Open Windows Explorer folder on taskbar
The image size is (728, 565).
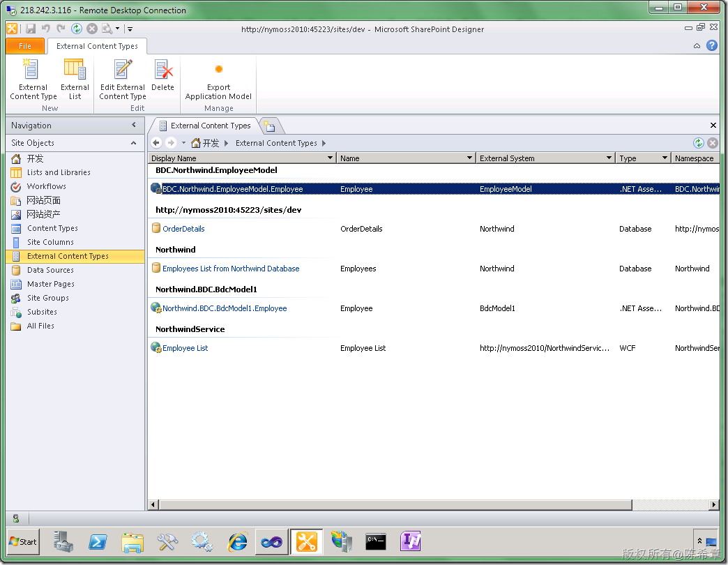132,542
